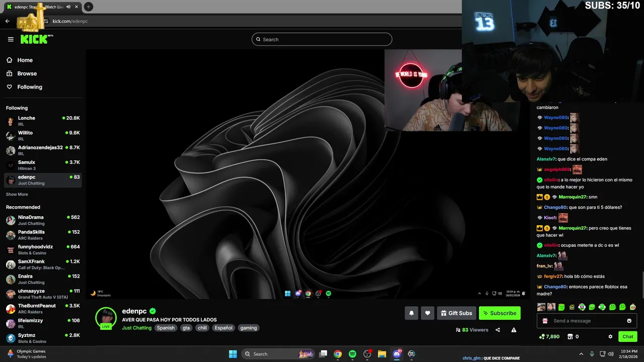
Task: Go to Home in sidebar
Action: coord(25,60)
